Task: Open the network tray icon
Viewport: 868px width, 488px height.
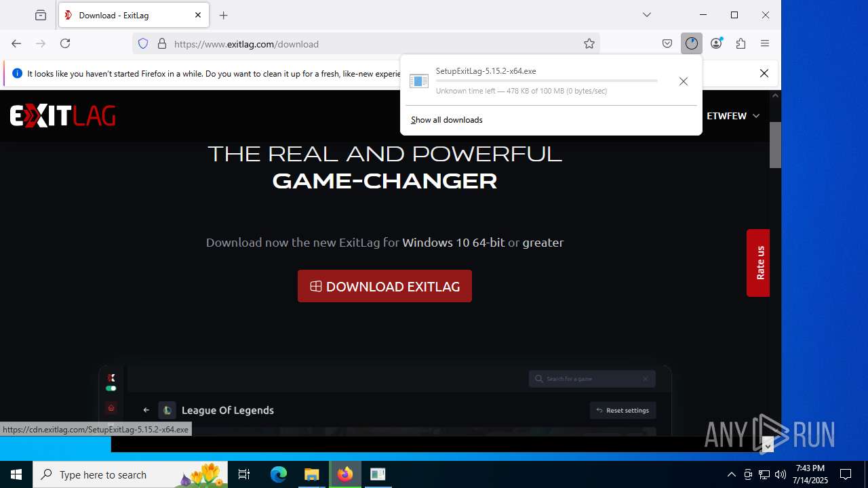Action: (764, 474)
